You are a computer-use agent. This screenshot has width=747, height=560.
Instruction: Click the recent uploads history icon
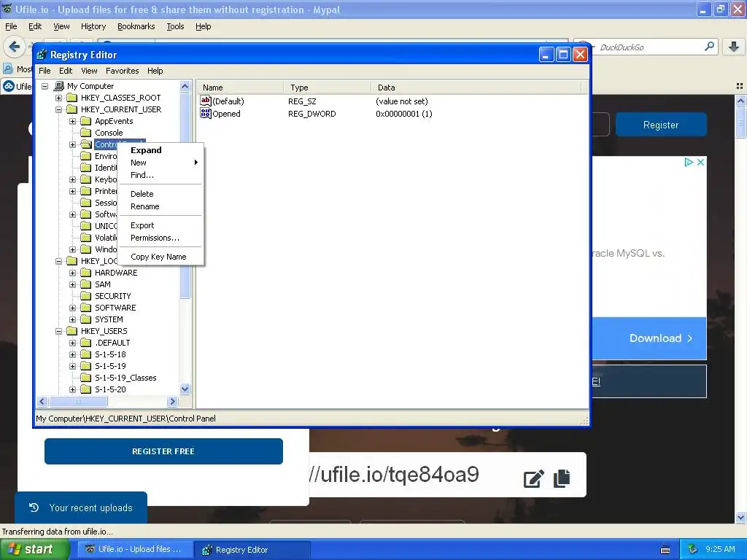point(34,507)
